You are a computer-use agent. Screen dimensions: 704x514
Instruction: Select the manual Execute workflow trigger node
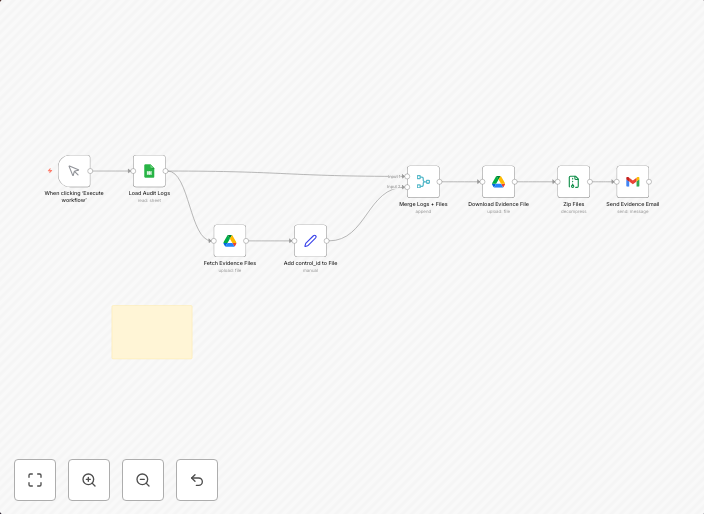(75, 171)
